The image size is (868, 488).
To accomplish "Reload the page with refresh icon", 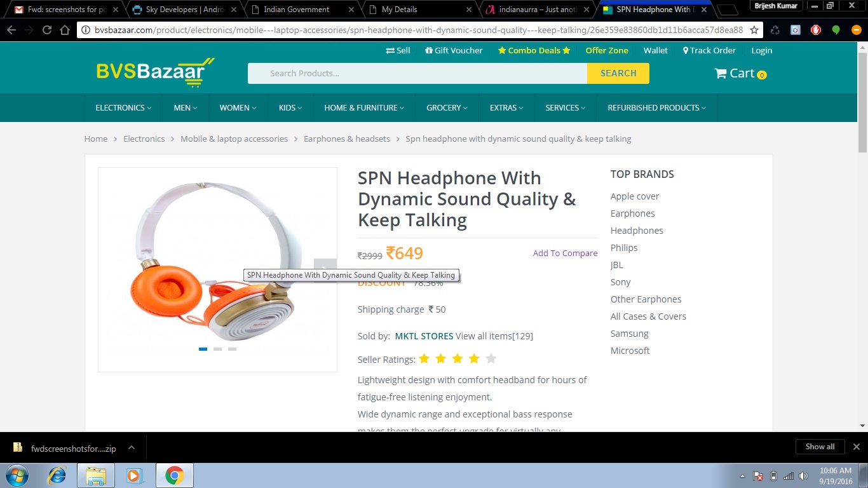I will (x=47, y=30).
